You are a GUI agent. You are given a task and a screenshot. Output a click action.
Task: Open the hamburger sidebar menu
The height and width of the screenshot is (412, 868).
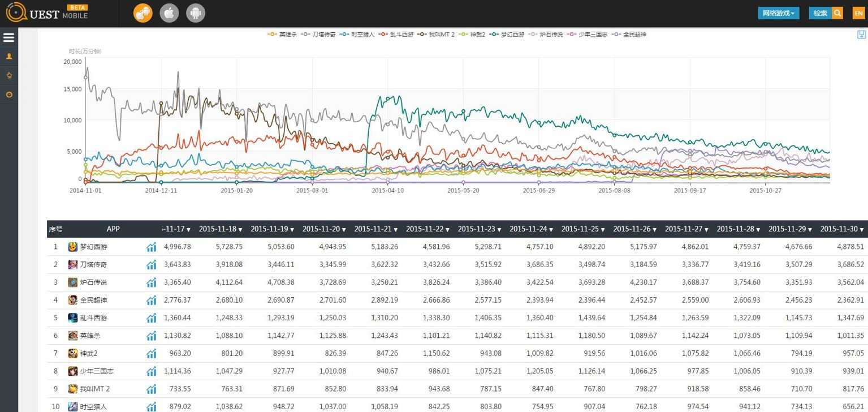8,38
